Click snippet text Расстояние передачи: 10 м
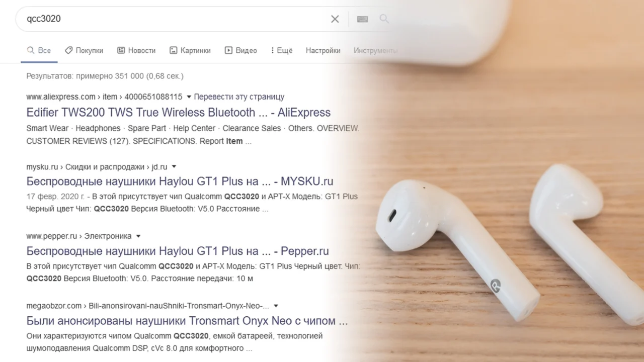 (x=202, y=278)
